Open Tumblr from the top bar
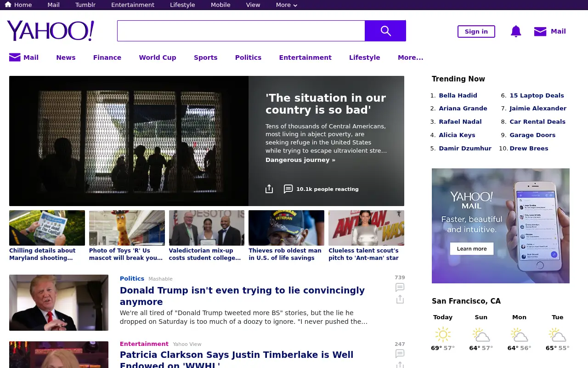 85,5
